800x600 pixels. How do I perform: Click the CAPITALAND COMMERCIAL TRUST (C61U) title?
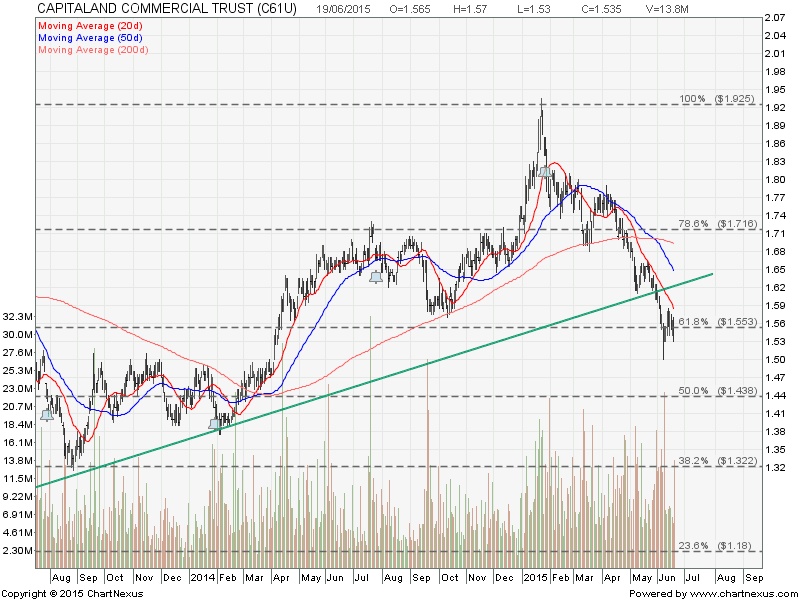coord(167,9)
